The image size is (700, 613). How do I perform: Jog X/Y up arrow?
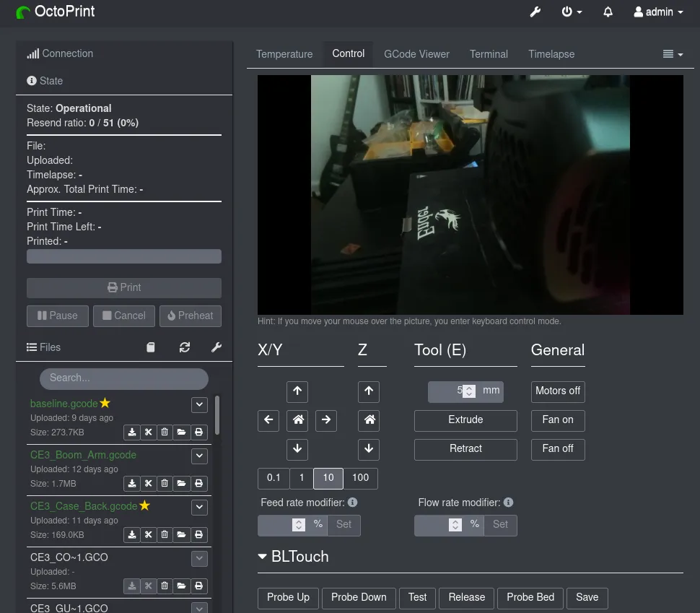297,392
